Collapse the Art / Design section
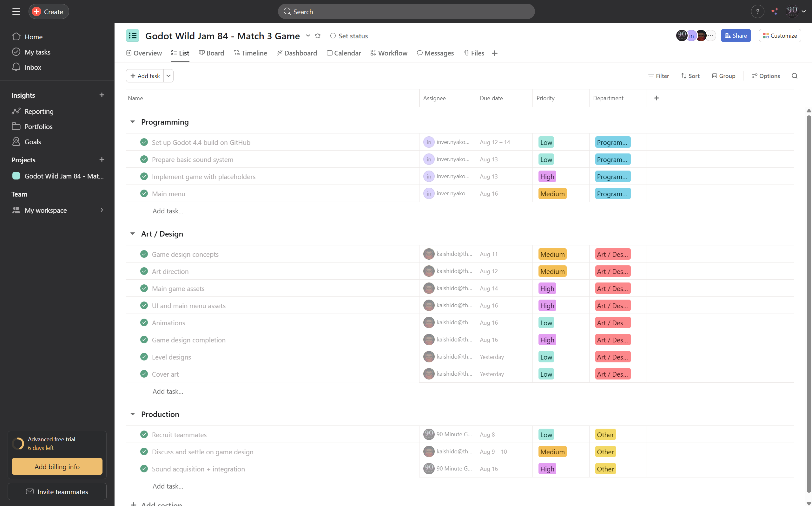 [x=133, y=234]
